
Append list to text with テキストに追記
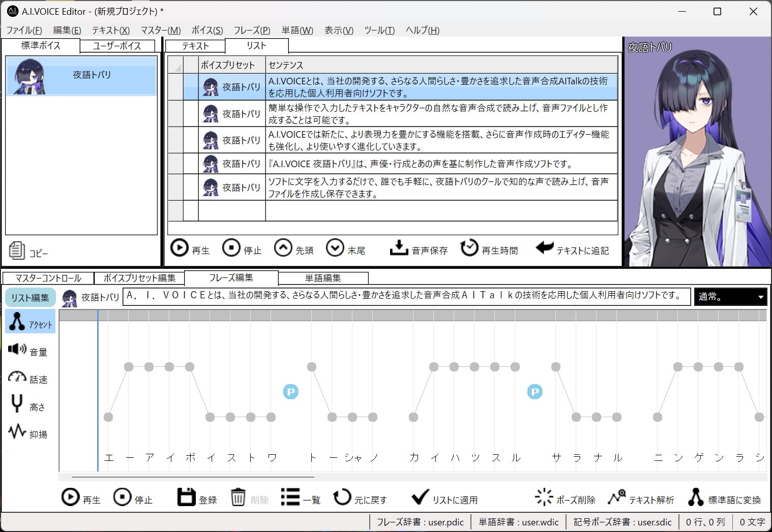[x=572, y=248]
